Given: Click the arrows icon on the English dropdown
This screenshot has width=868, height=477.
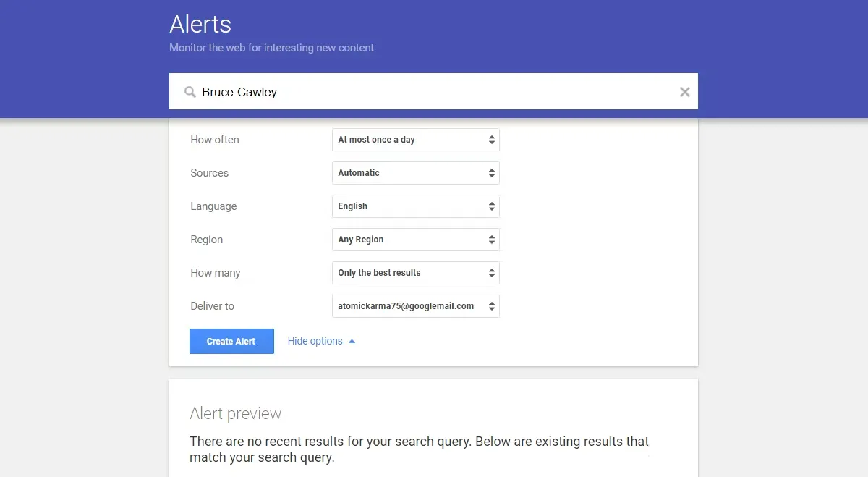Looking at the screenshot, I should tap(492, 206).
